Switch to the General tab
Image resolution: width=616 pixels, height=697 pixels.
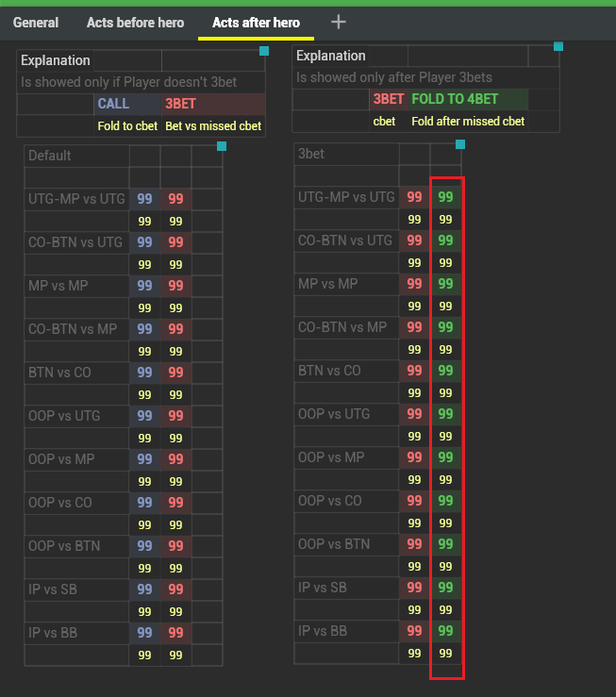[36, 23]
